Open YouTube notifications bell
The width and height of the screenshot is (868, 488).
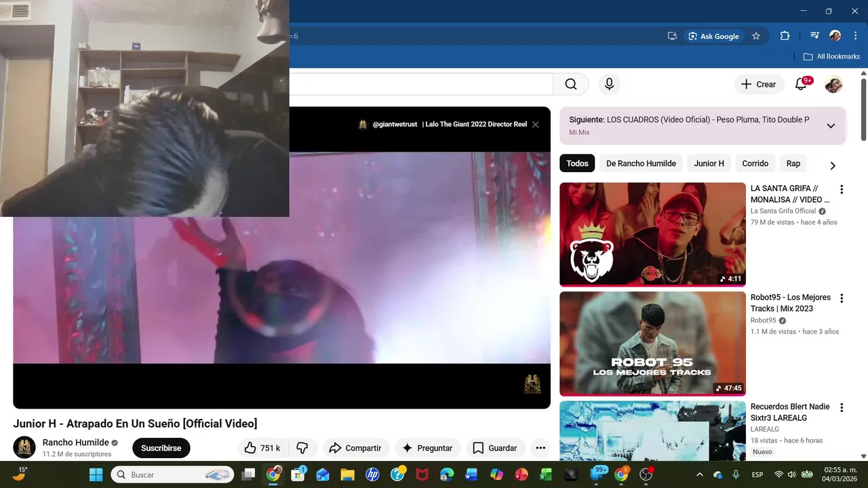coord(801,84)
